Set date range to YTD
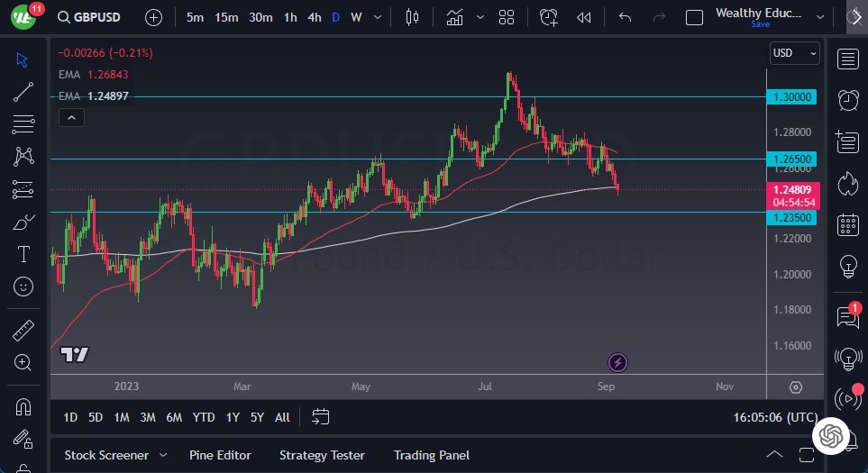The height and width of the screenshot is (473, 868). tap(204, 417)
